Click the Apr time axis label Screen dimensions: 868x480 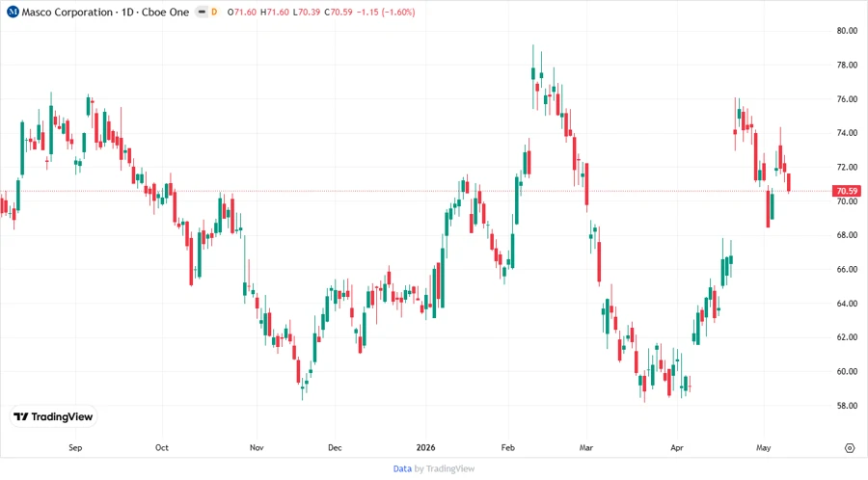677,447
